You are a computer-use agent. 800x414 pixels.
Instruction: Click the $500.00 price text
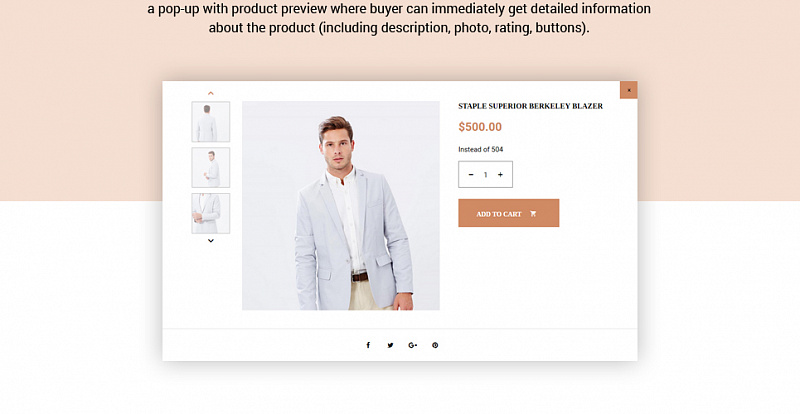(x=480, y=127)
